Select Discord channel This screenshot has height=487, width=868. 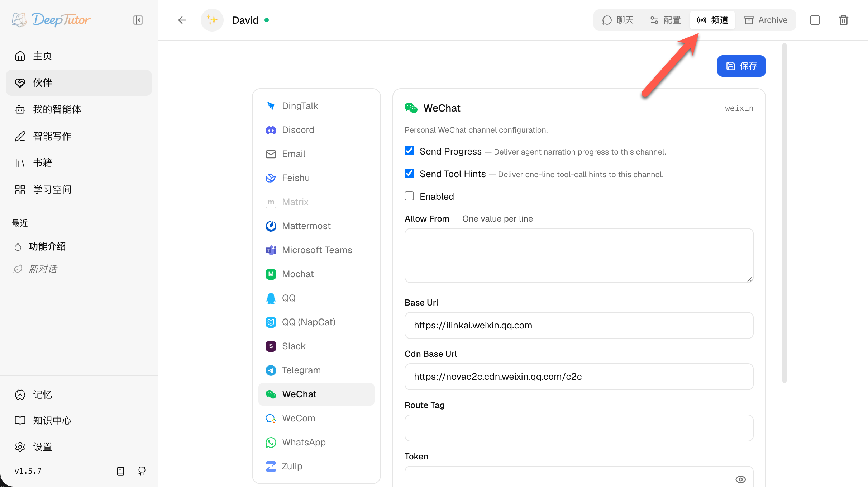(x=316, y=130)
